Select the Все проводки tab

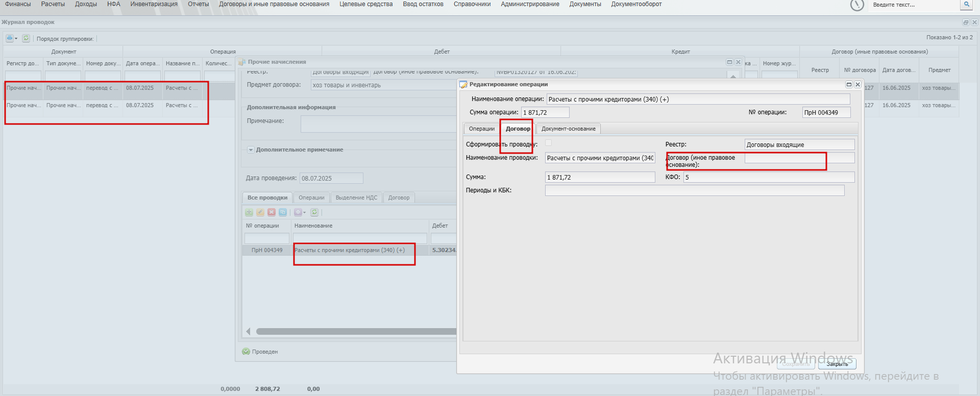point(267,197)
